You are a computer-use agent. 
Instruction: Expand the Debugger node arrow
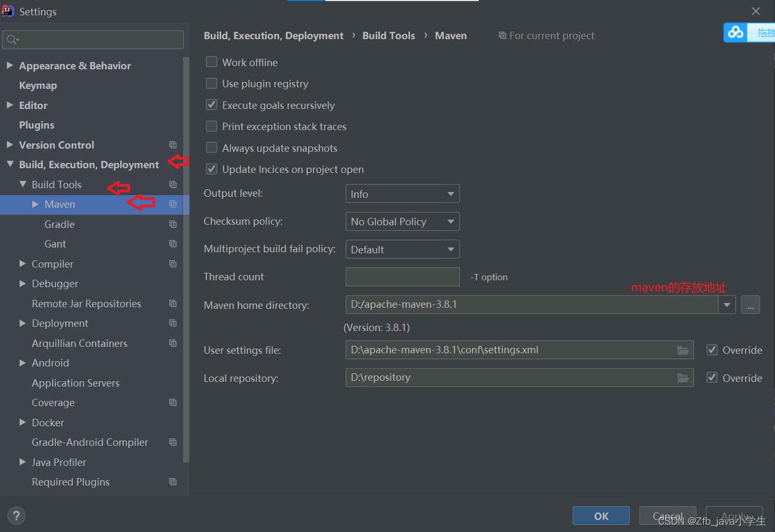tap(23, 283)
